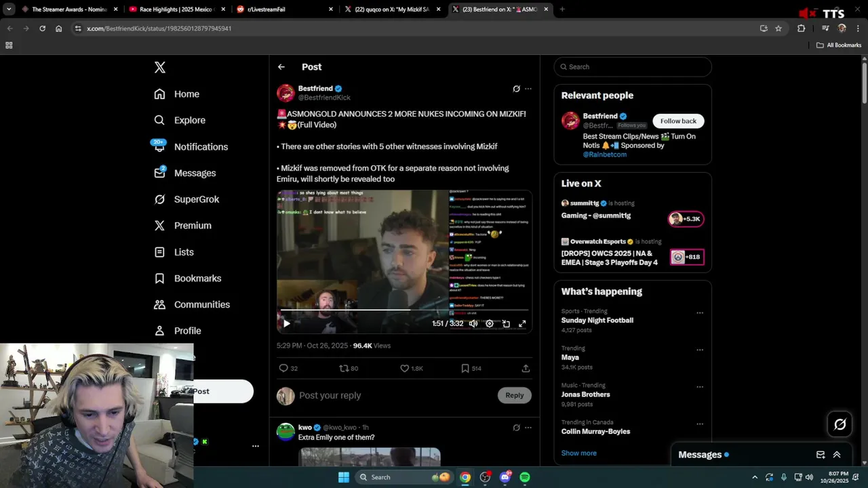Open Discord from the taskbar

(505, 477)
